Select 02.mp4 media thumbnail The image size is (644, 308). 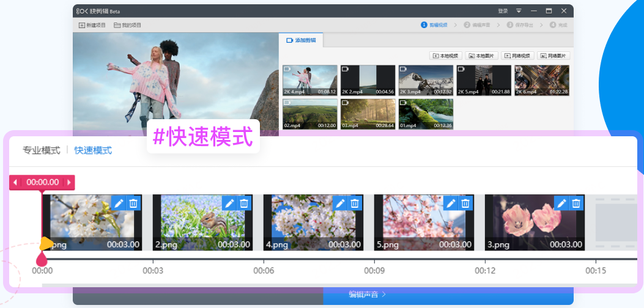[310, 114]
